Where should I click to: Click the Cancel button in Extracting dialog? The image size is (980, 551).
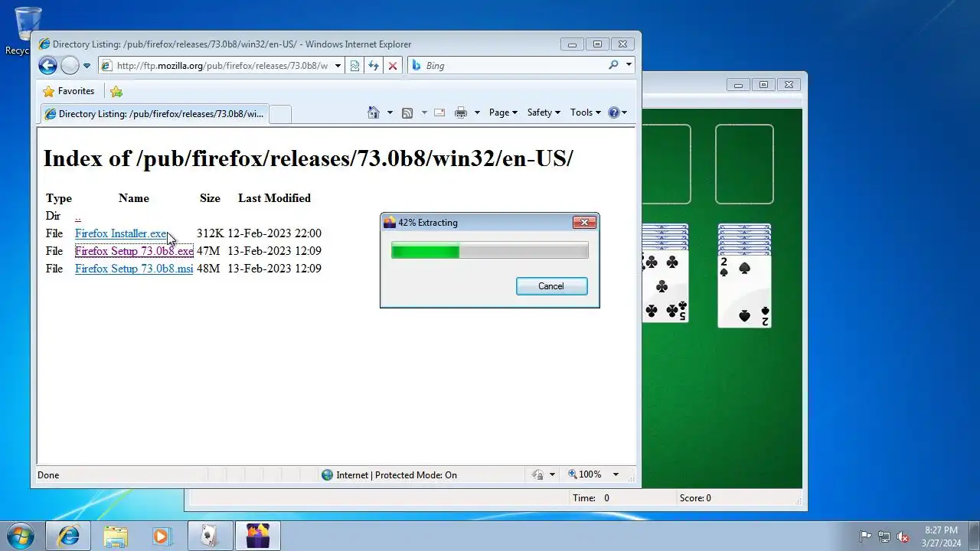coord(551,286)
